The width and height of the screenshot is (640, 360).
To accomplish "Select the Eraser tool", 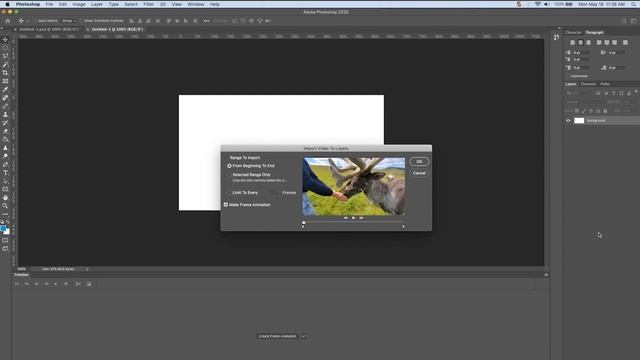I will (5, 131).
